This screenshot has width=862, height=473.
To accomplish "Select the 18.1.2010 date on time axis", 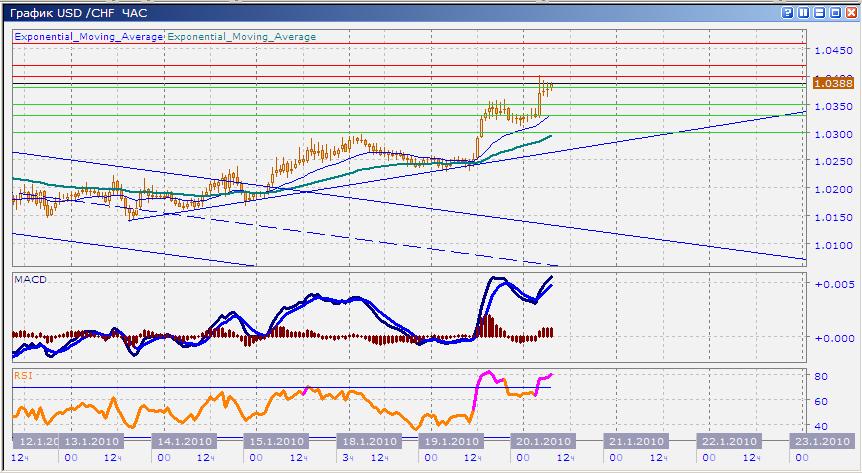I will (363, 441).
